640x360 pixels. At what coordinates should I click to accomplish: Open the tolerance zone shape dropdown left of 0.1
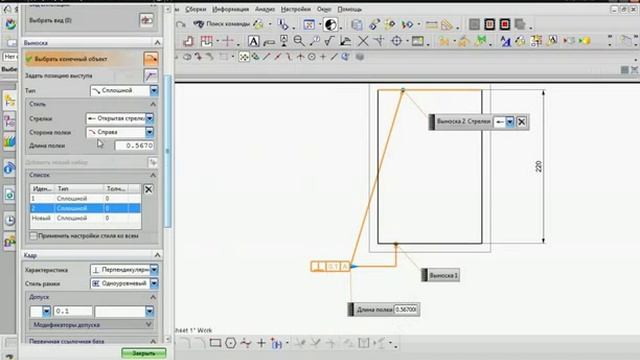tap(46, 311)
